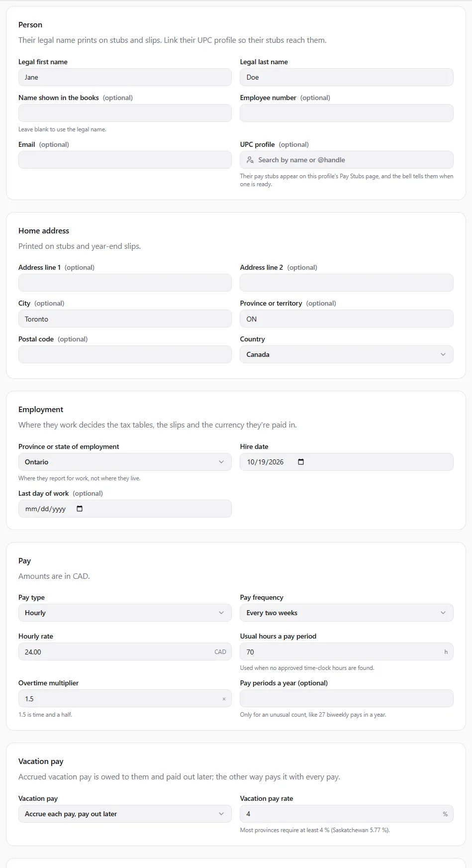Click the 'Employment' section heading
This screenshot has height=868, width=472.
pyautogui.click(x=41, y=410)
